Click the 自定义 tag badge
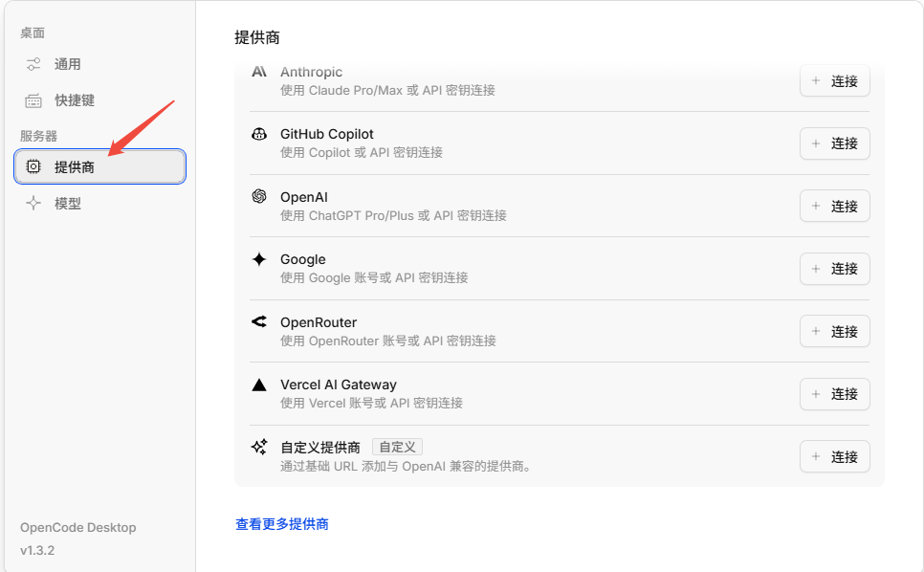This screenshot has width=924, height=572. tap(397, 447)
